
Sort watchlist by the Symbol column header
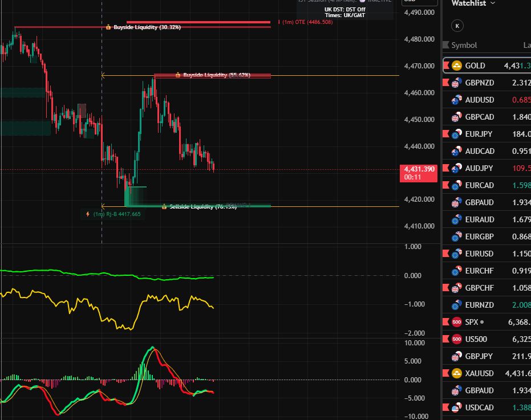(464, 45)
